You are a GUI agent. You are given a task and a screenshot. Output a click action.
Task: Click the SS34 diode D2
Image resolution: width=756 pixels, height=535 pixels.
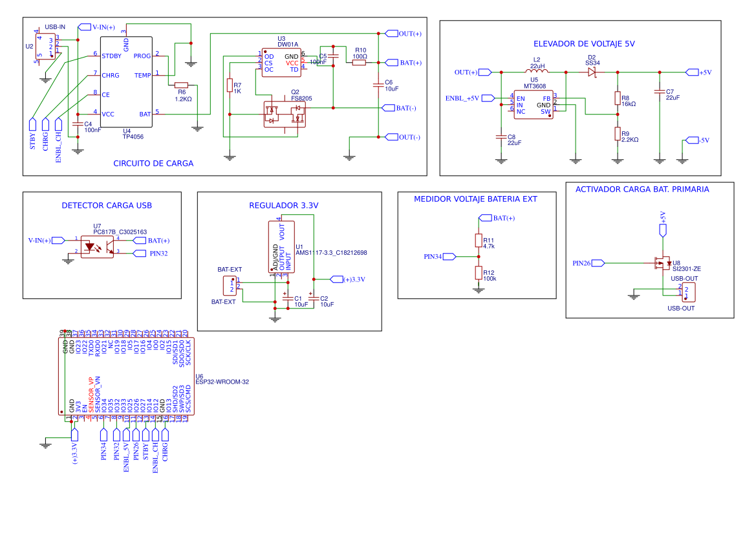tap(590, 73)
